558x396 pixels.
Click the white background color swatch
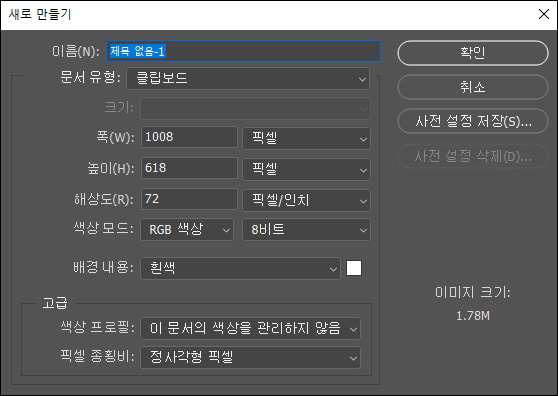pos(354,268)
